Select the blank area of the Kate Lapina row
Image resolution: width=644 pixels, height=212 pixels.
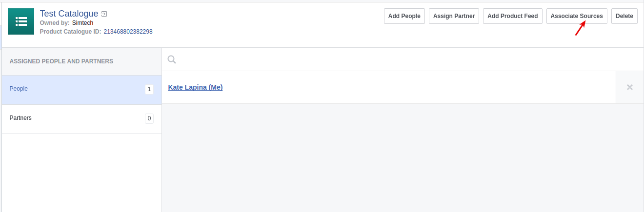pos(420,87)
